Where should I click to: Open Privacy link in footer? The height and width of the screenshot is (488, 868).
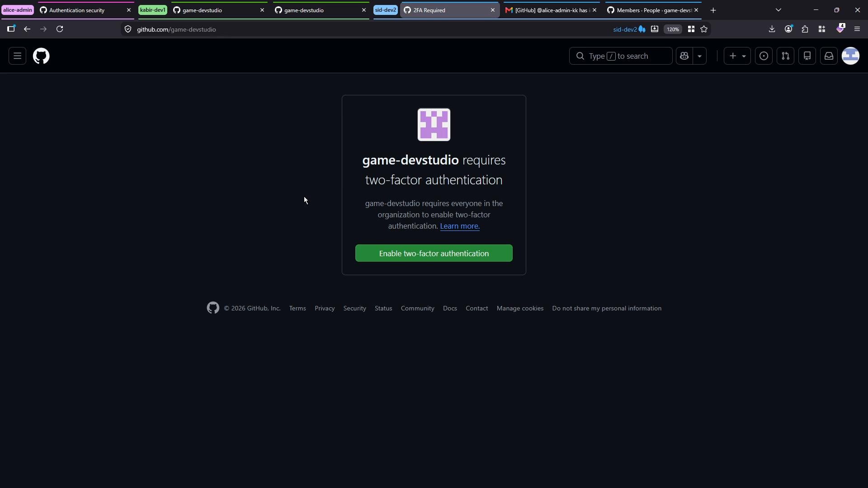point(325,308)
